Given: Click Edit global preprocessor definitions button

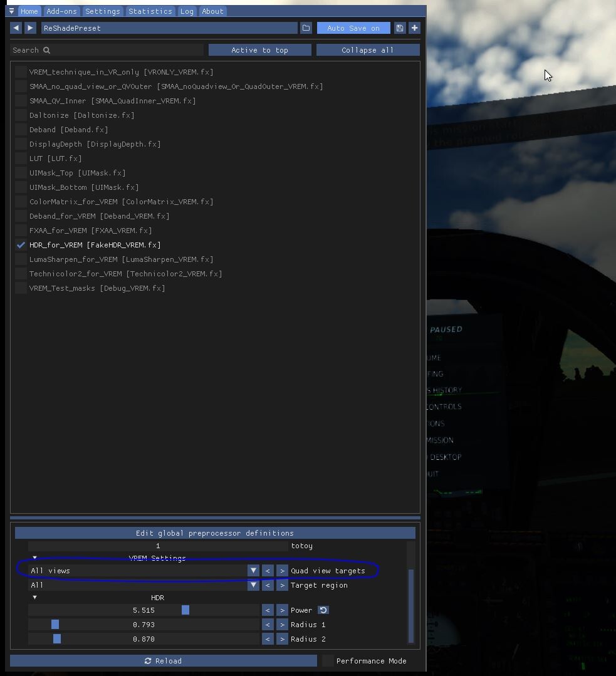Looking at the screenshot, I should pos(215,533).
